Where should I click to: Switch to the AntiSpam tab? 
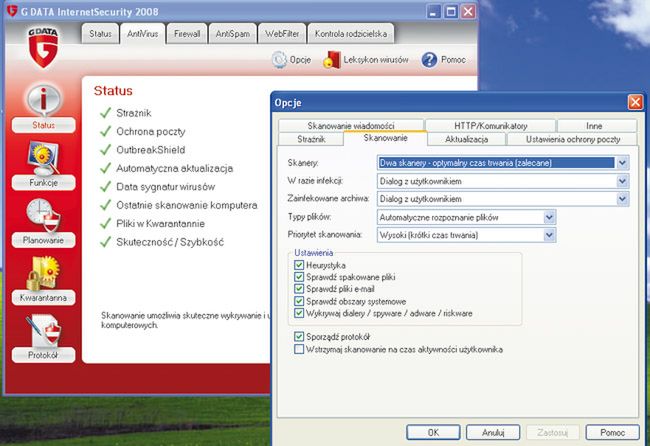click(233, 34)
